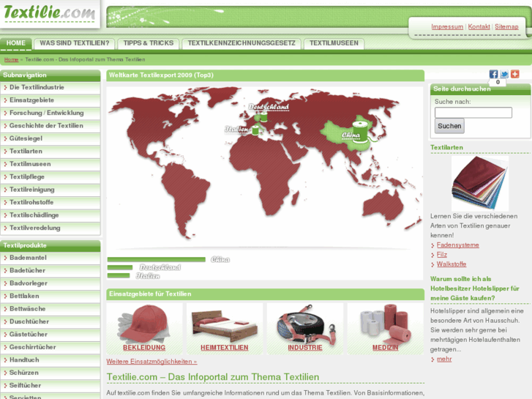Image resolution: width=532 pixels, height=399 pixels.
Task: Open the orange plus share icon
Action: tap(515, 74)
